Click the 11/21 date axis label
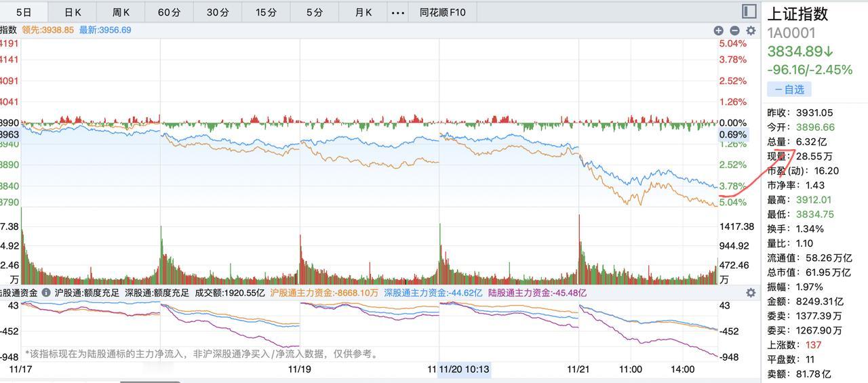The height and width of the screenshot is (383, 868). click(578, 369)
